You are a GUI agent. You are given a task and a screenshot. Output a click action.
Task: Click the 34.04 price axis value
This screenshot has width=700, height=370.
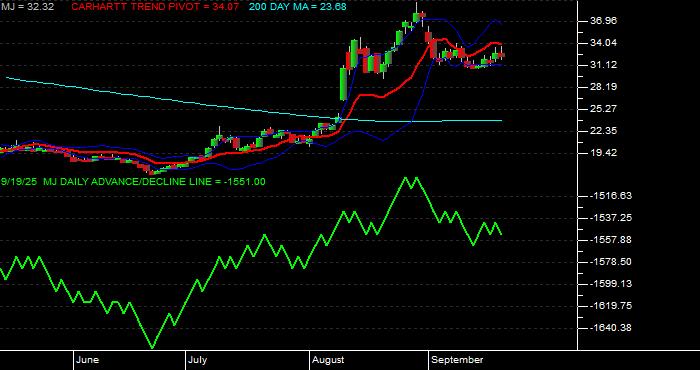point(604,43)
